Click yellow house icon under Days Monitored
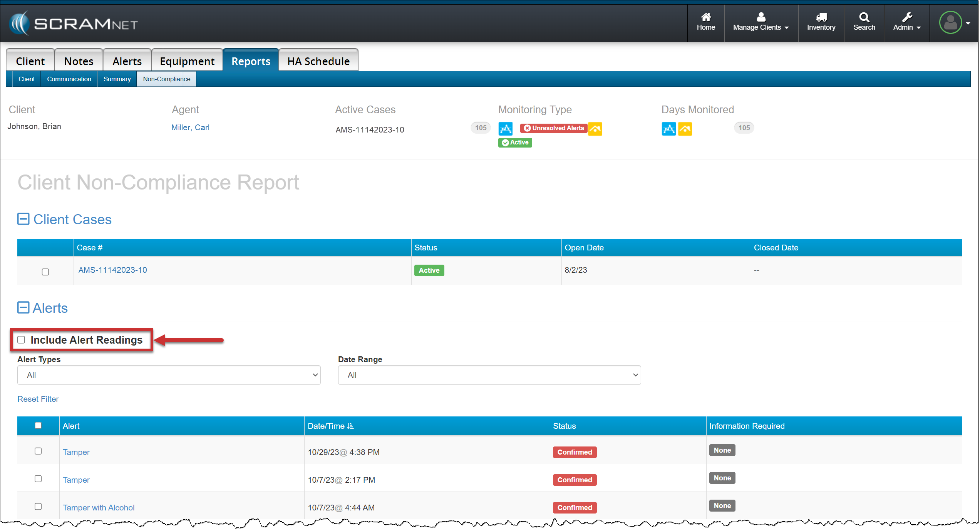This screenshot has width=980, height=532. click(x=685, y=129)
